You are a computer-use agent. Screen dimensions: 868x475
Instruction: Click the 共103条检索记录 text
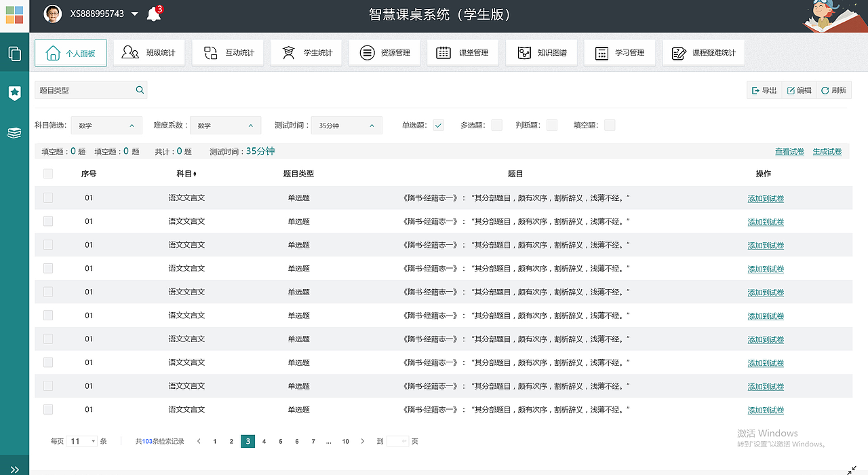[160, 442]
